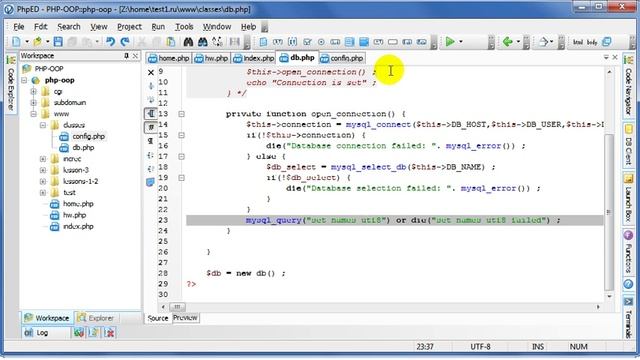Click the gutter X icon beside line 9

pos(151,73)
